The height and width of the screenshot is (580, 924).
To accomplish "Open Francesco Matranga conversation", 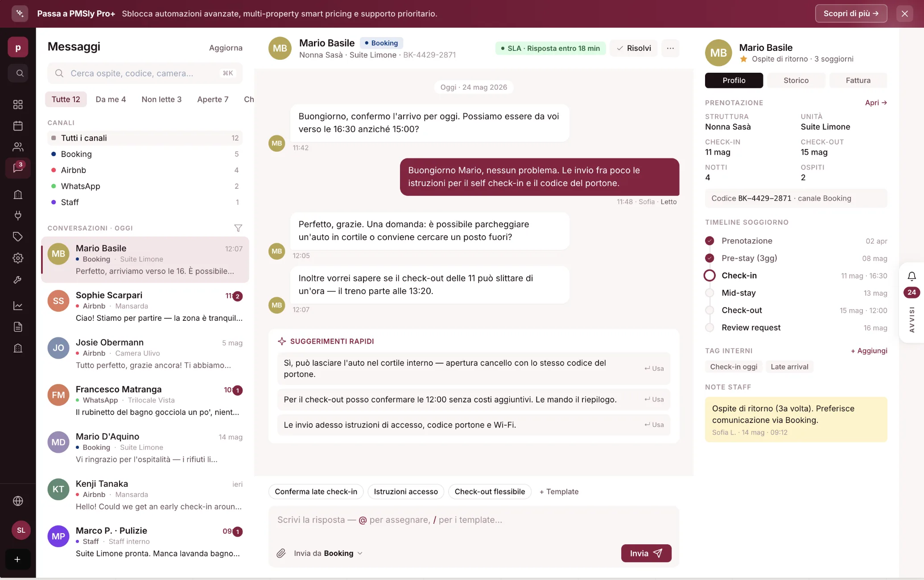I will tap(145, 401).
